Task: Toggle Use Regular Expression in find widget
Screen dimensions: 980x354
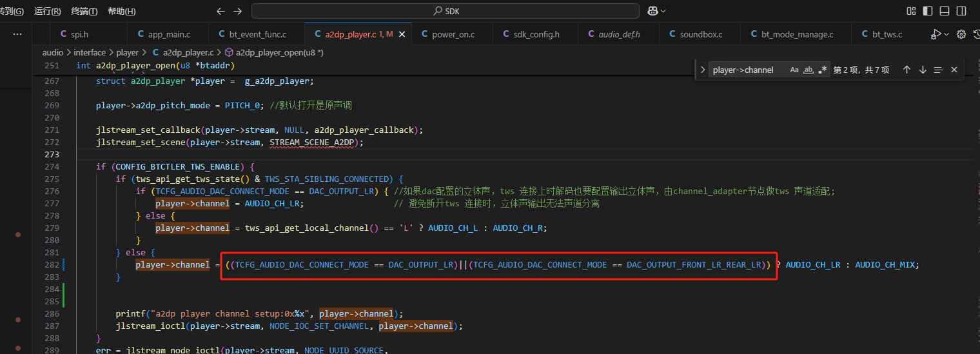Action: coord(823,70)
